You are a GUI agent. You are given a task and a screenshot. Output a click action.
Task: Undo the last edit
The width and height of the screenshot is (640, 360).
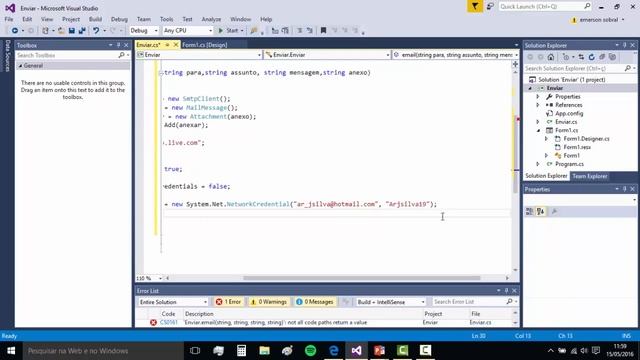tap(96, 31)
